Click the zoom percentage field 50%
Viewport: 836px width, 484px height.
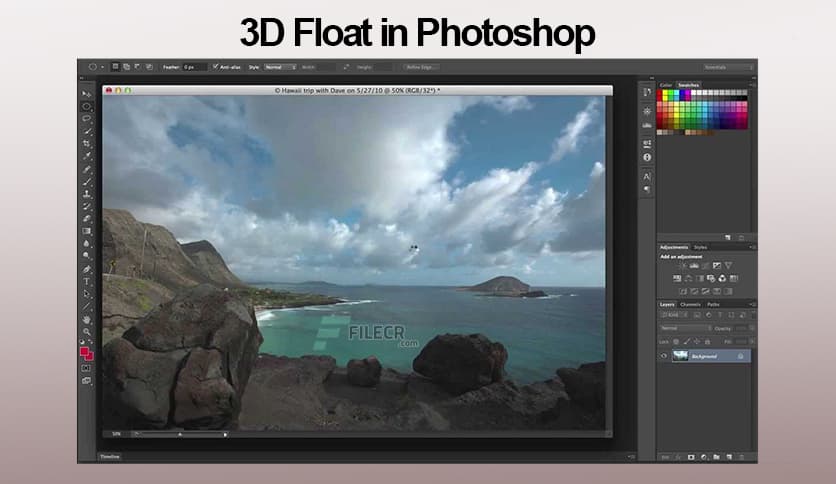click(116, 434)
